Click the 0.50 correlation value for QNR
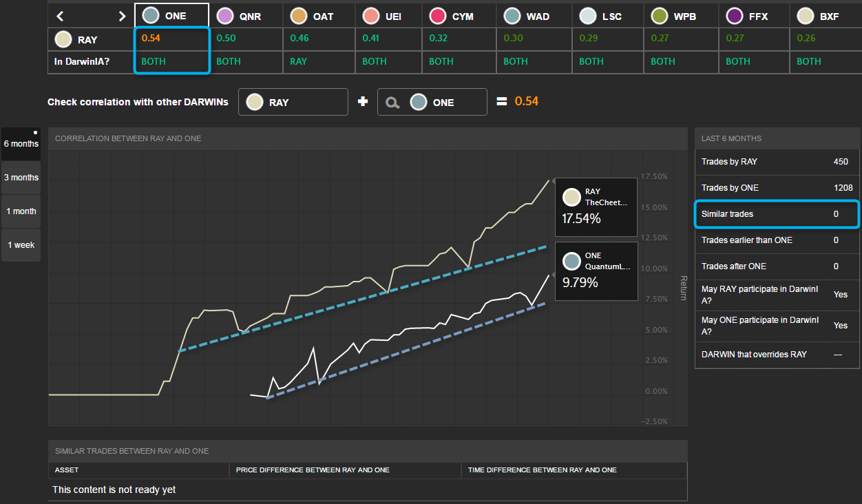Screen dimensions: 862x504 pyautogui.click(x=226, y=39)
